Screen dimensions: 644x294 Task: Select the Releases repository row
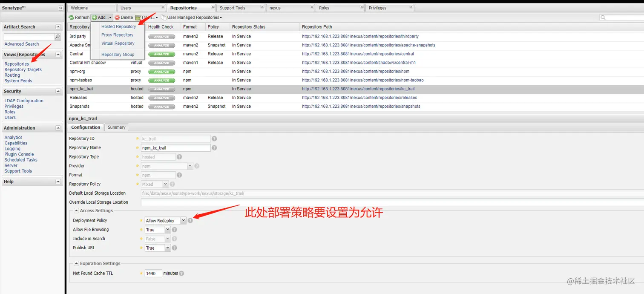(356, 98)
